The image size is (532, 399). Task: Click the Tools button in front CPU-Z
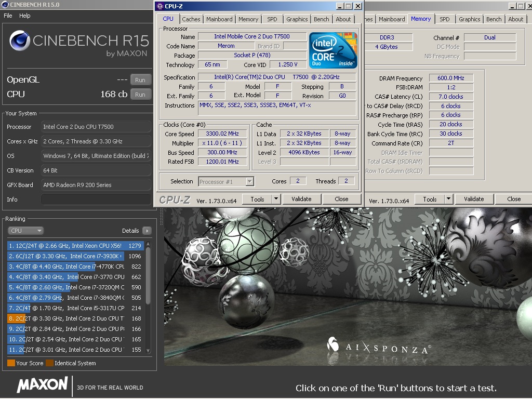(257, 199)
